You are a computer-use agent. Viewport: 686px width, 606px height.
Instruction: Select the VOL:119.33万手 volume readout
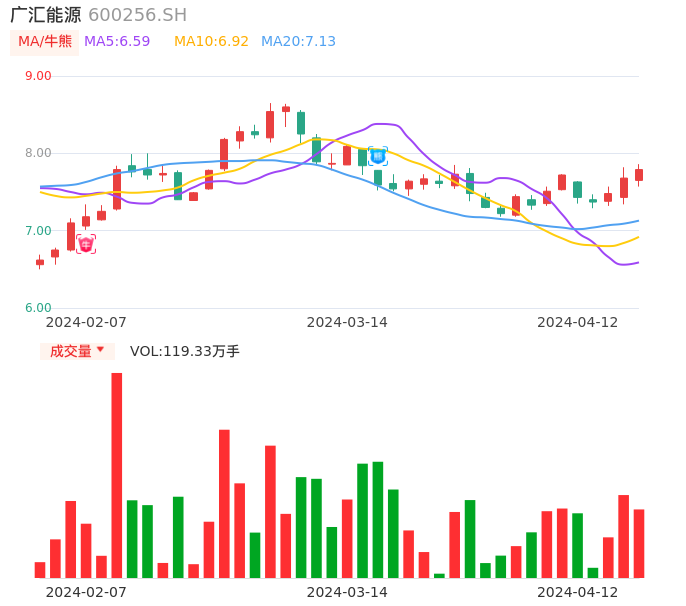[185, 351]
